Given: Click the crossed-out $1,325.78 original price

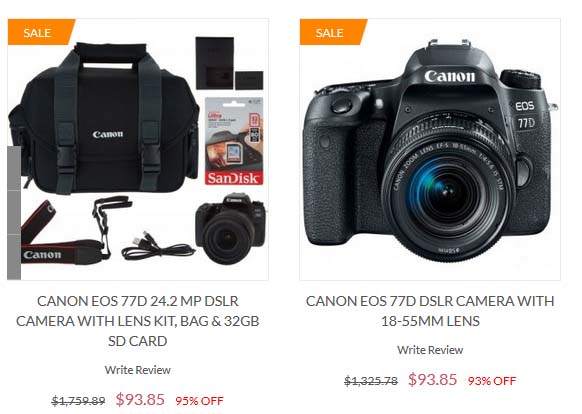Looking at the screenshot, I should pyautogui.click(x=371, y=381).
